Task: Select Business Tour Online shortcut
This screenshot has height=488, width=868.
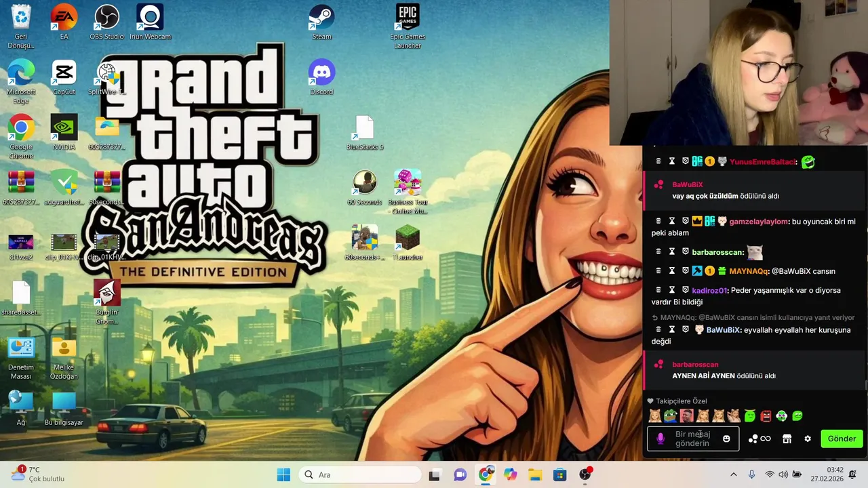Action: pyautogui.click(x=407, y=191)
